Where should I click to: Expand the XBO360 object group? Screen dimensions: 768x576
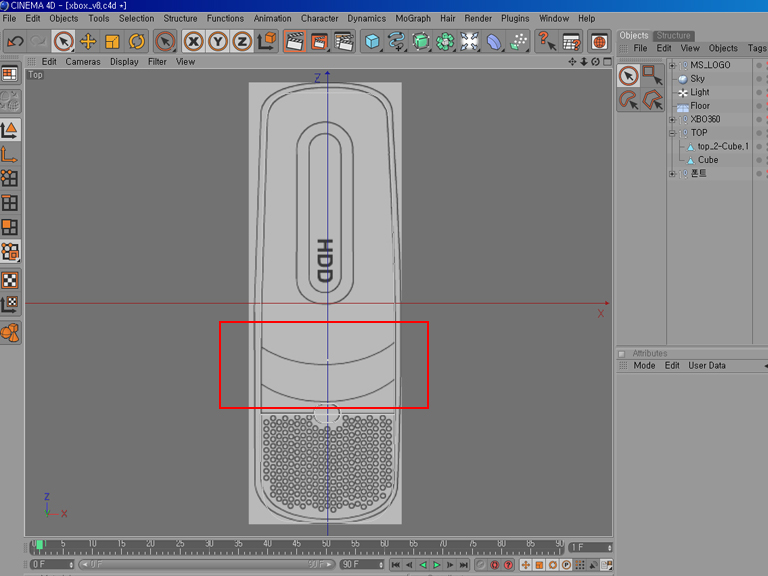tap(672, 120)
